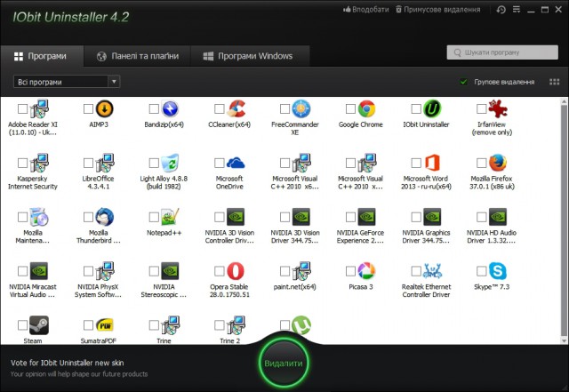The height and width of the screenshot is (392, 569).
Task: Select the Light Alloy 4.8.8 icon
Action: pos(170,163)
